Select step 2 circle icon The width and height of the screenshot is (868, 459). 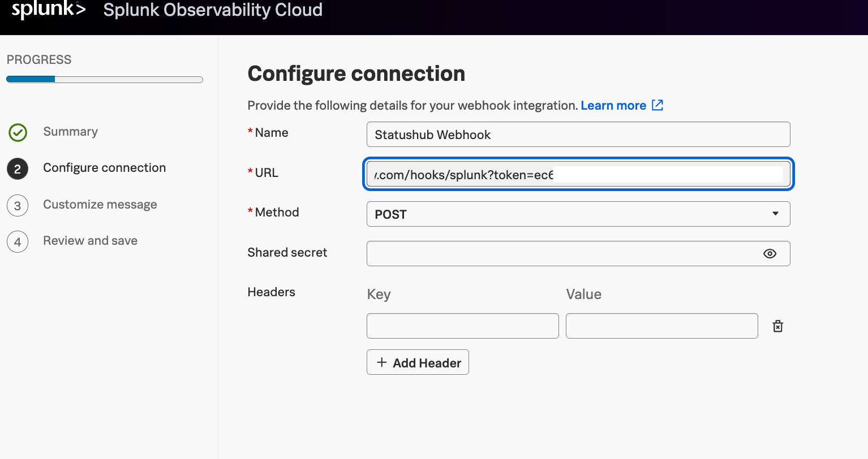point(18,169)
